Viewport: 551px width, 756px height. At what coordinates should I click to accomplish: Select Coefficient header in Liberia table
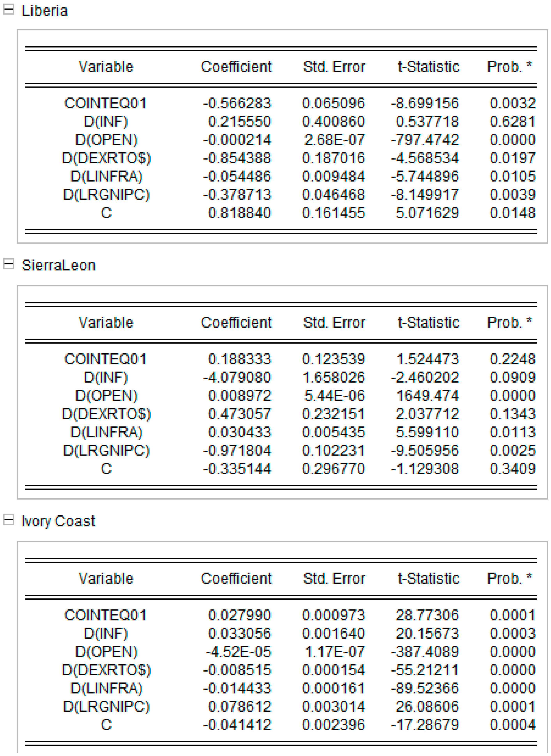pos(236,67)
